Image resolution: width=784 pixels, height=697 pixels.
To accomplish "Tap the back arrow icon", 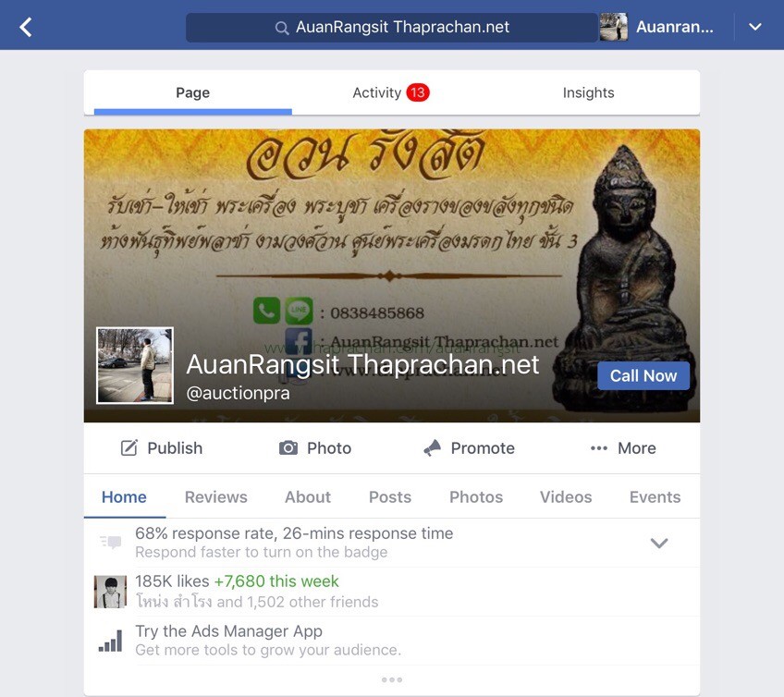I will pyautogui.click(x=26, y=27).
